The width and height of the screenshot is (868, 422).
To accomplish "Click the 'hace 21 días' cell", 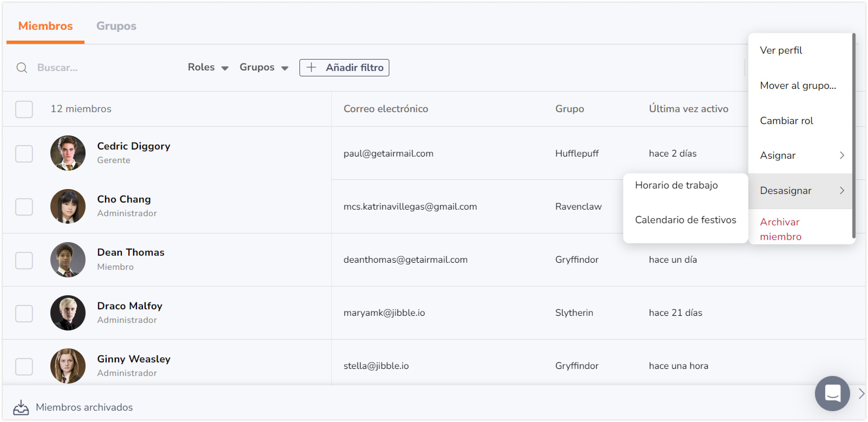I will (x=675, y=313).
